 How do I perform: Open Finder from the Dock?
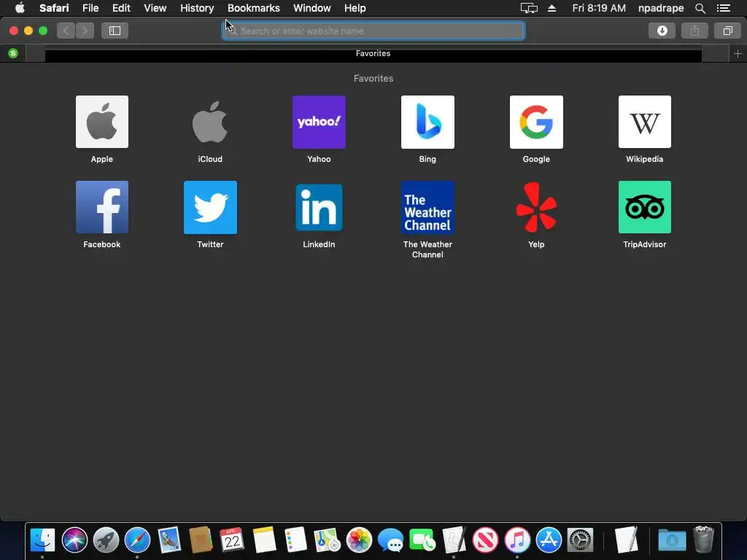(x=42, y=540)
